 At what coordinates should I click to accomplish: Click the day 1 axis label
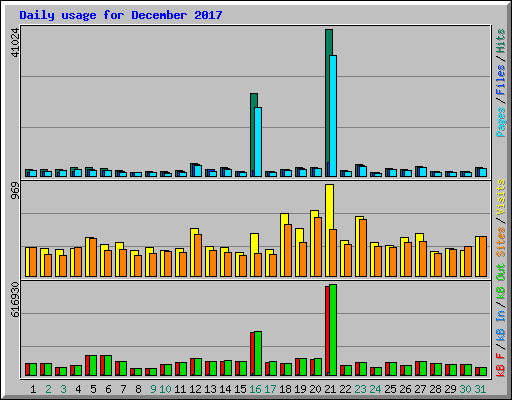(33, 389)
